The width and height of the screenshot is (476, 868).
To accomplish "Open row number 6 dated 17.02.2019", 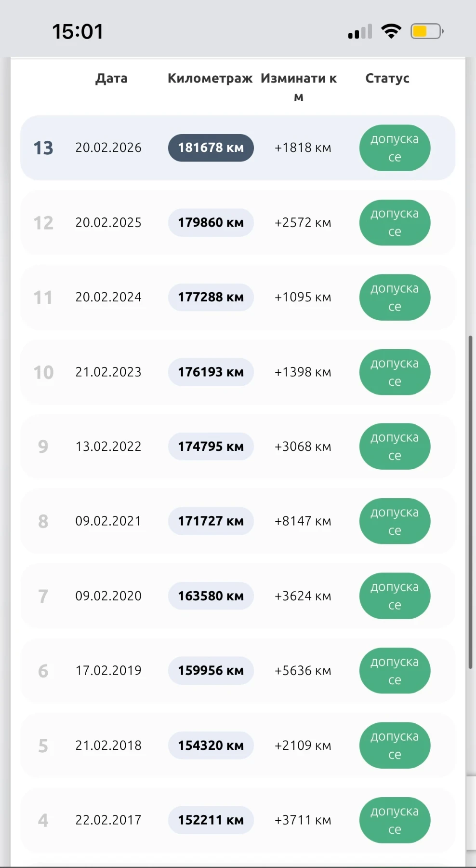I will tap(238, 671).
